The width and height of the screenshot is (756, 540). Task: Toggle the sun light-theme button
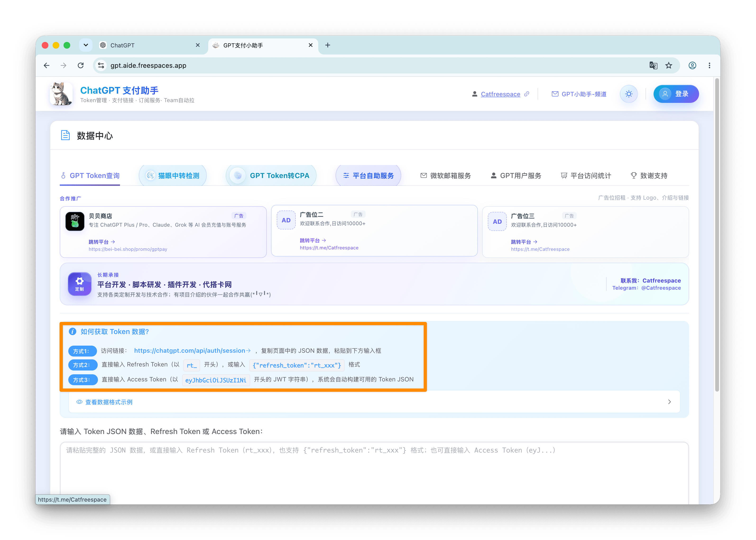[x=628, y=94]
